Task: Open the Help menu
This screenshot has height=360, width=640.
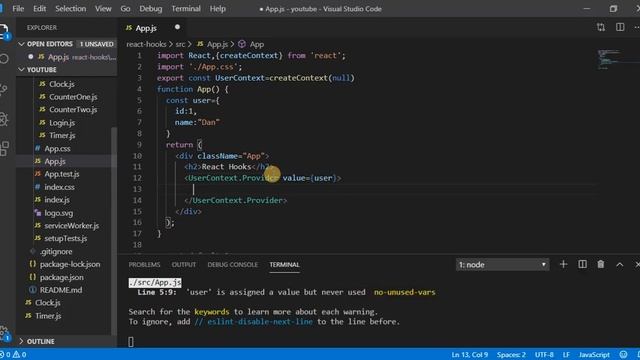Action: 218,9
